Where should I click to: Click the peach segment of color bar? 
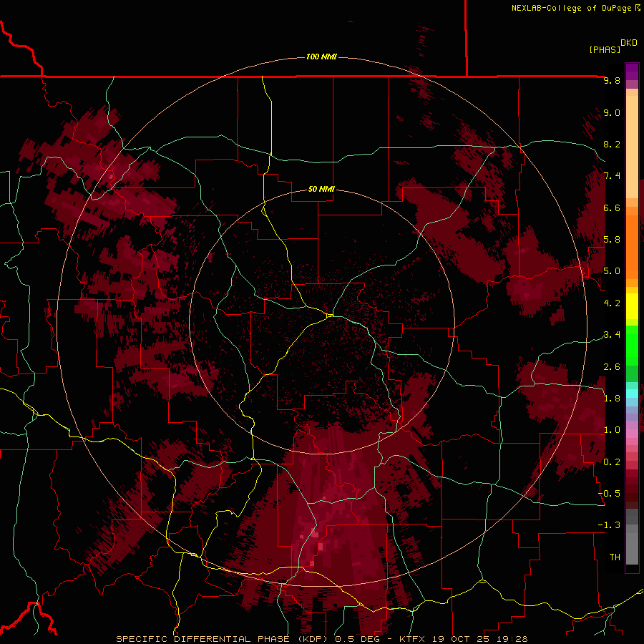click(x=632, y=147)
